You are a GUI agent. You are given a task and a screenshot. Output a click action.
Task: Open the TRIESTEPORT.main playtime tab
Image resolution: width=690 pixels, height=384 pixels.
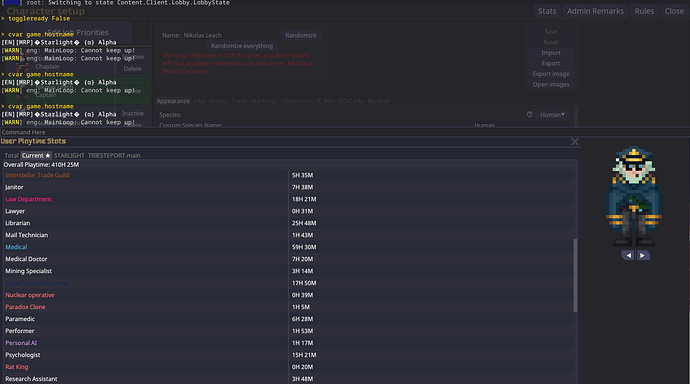(114, 155)
